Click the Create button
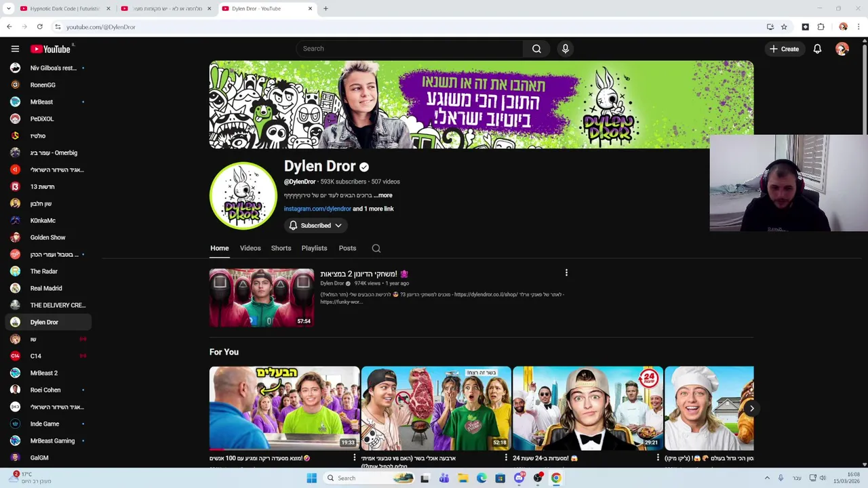868x488 pixels. tap(784, 49)
